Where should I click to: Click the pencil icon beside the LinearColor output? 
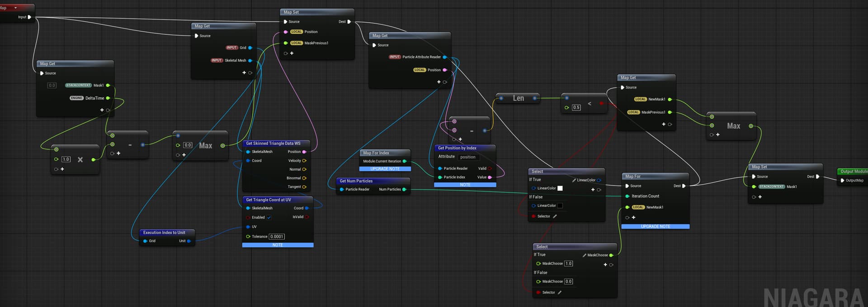[574, 180]
